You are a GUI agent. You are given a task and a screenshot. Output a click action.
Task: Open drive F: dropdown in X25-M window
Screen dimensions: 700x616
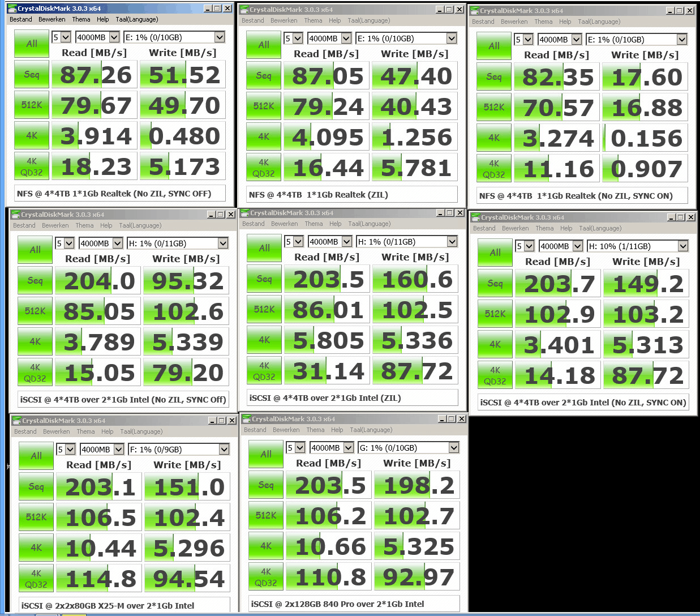pyautogui.click(x=179, y=450)
